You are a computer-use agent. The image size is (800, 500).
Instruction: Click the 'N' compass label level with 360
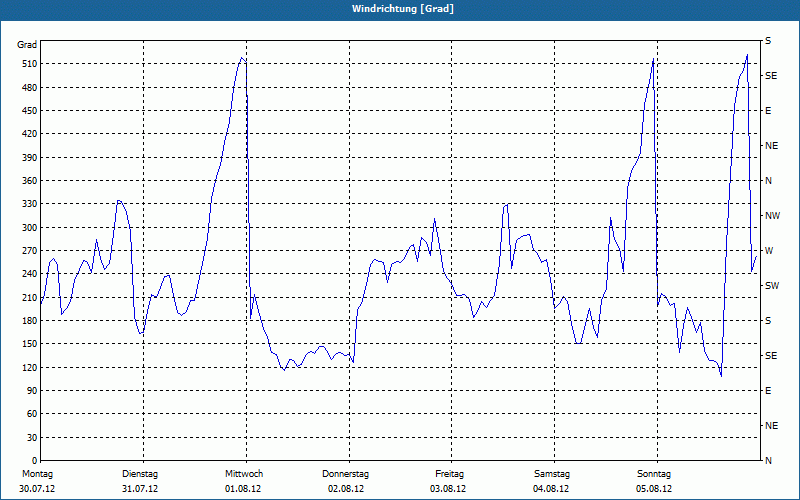point(769,181)
